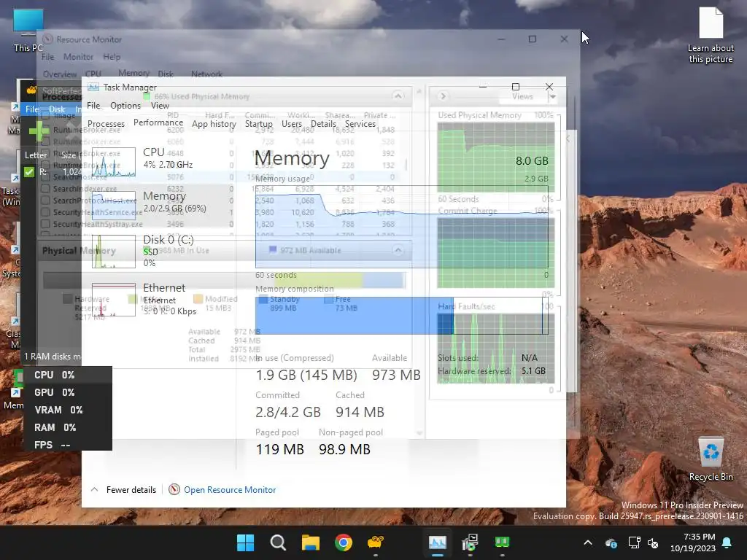Click the green memory chip taskbar icon
Image resolution: width=747 pixels, height=560 pixels.
point(502,542)
